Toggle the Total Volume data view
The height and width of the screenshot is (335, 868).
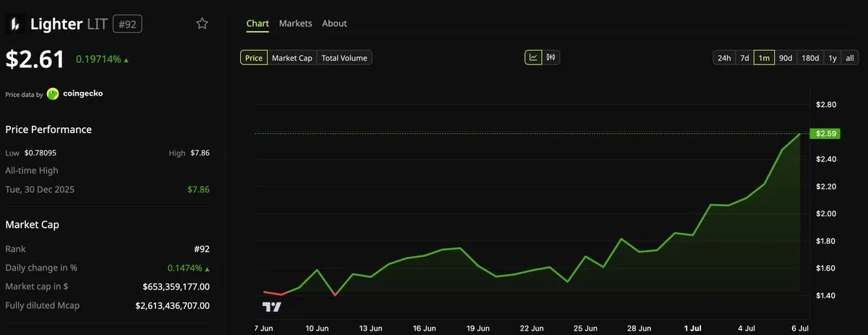pyautogui.click(x=344, y=58)
